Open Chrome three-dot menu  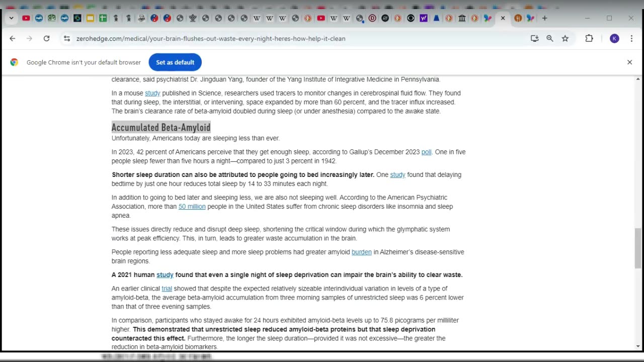click(631, 38)
